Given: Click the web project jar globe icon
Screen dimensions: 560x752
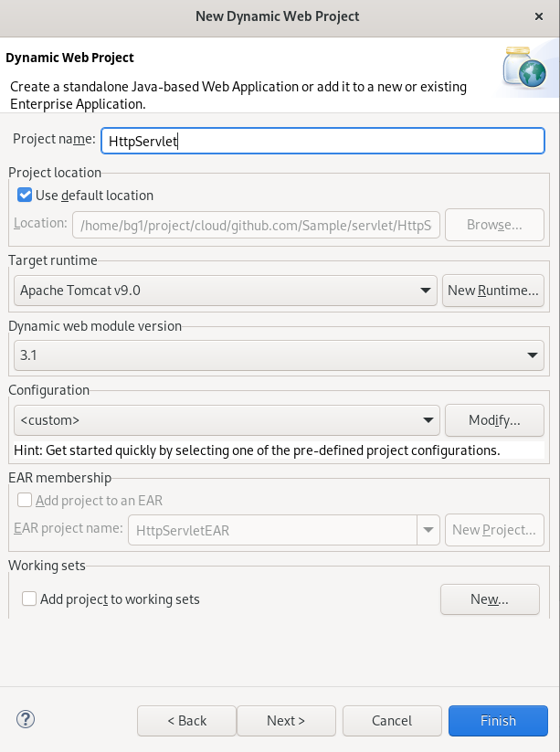Looking at the screenshot, I should click(x=524, y=68).
